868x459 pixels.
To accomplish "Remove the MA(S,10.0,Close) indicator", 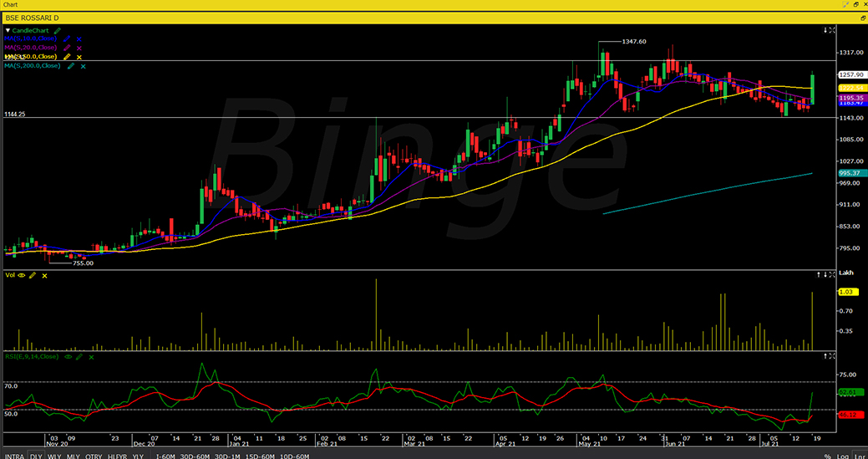I will [79, 38].
